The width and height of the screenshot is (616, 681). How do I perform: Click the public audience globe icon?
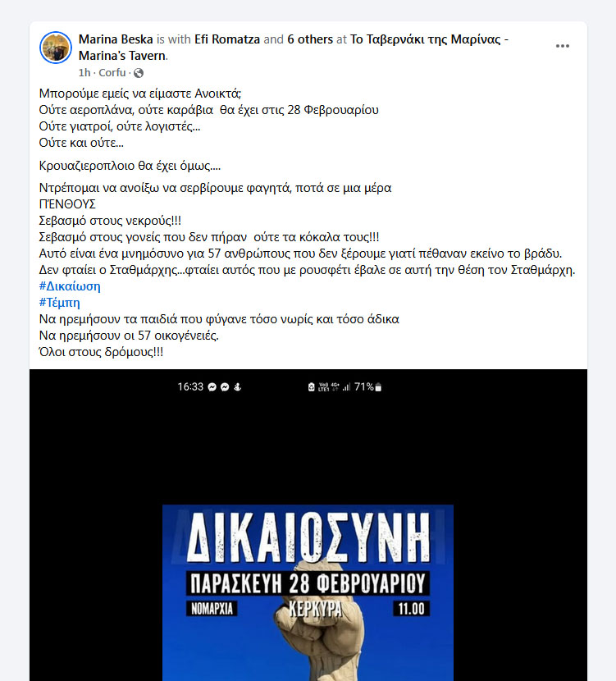coord(139,73)
